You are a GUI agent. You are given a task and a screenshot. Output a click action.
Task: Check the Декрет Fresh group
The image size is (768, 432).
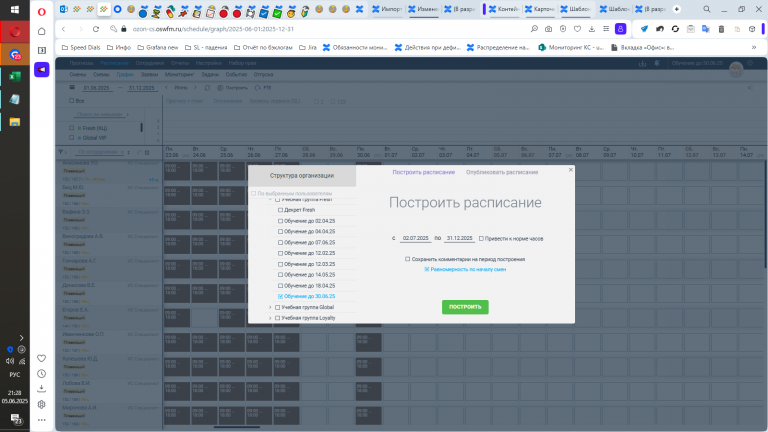[280, 210]
